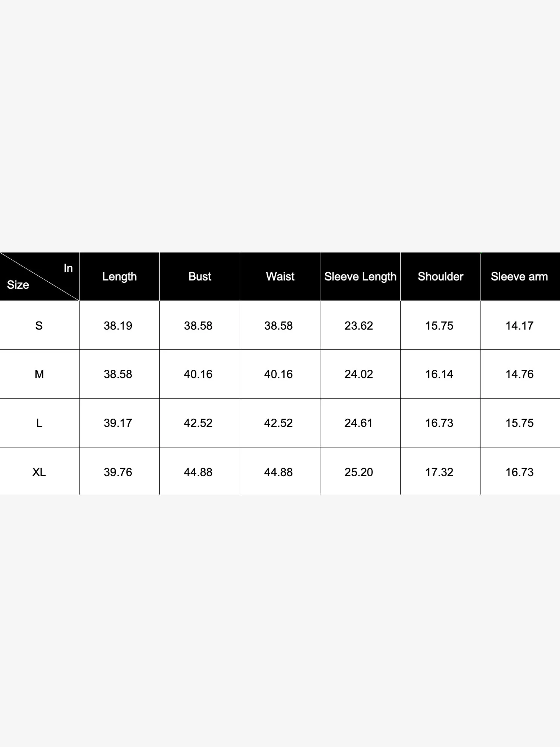560x747 pixels.
Task: Select the Shoulder column header
Action: (441, 277)
